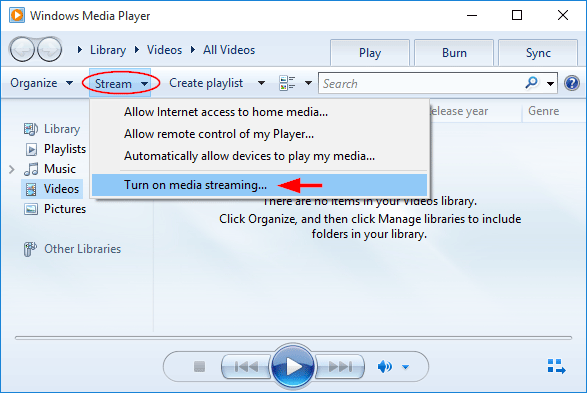Open Other Libraries in the navigation pane
This screenshot has height=393, width=587.
click(72, 249)
